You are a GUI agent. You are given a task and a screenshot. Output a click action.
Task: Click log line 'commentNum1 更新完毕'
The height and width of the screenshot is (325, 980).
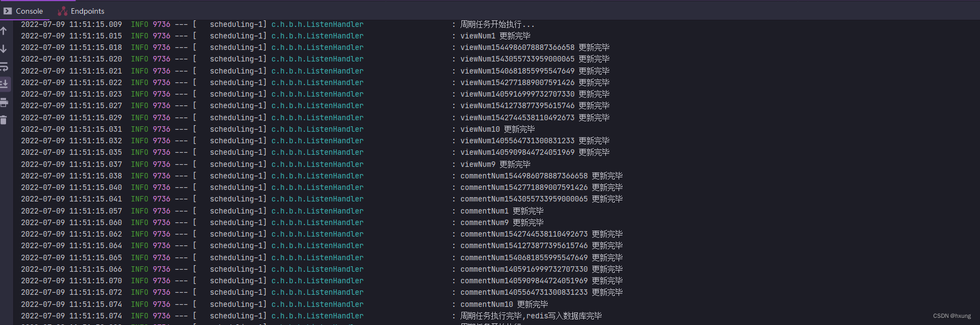pyautogui.click(x=502, y=211)
